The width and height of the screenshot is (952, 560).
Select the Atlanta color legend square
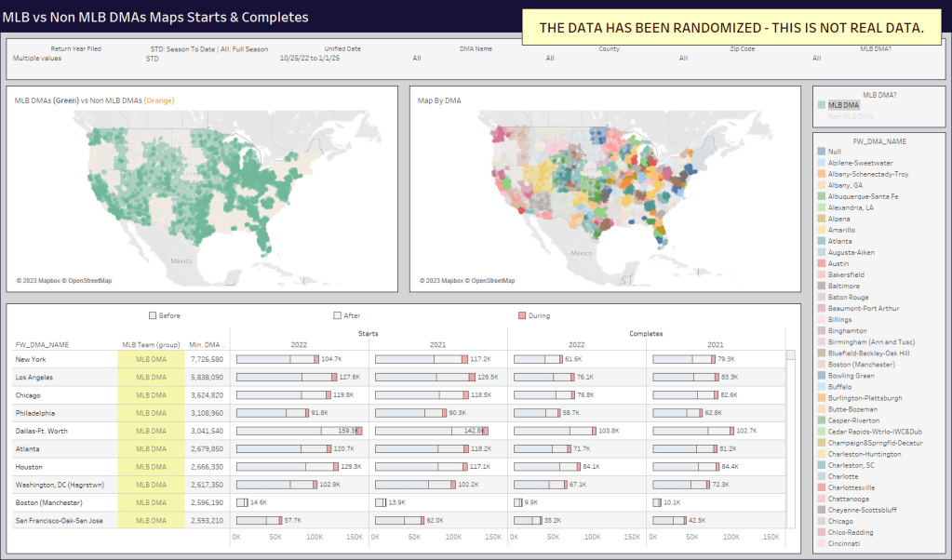pos(822,241)
